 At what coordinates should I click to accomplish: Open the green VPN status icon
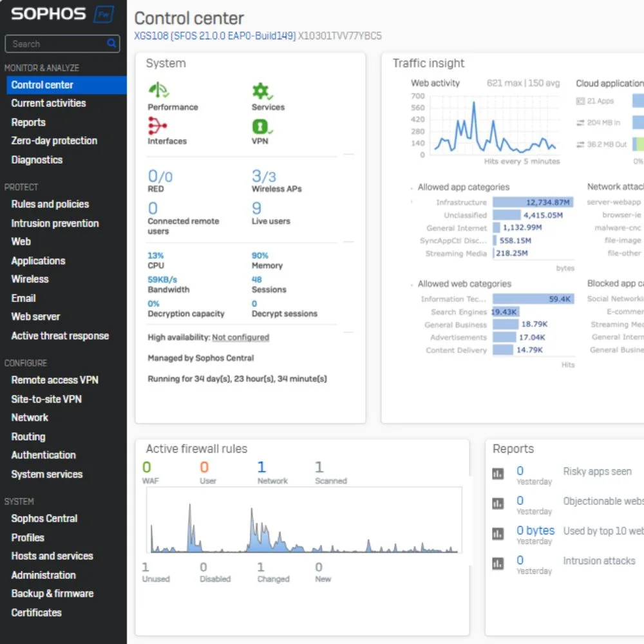pos(261,126)
